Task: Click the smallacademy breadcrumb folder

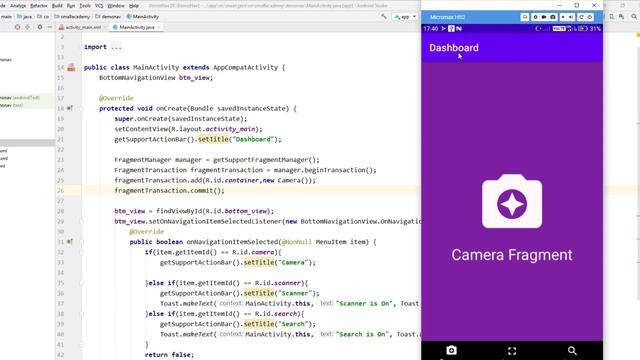Action: click(72, 17)
